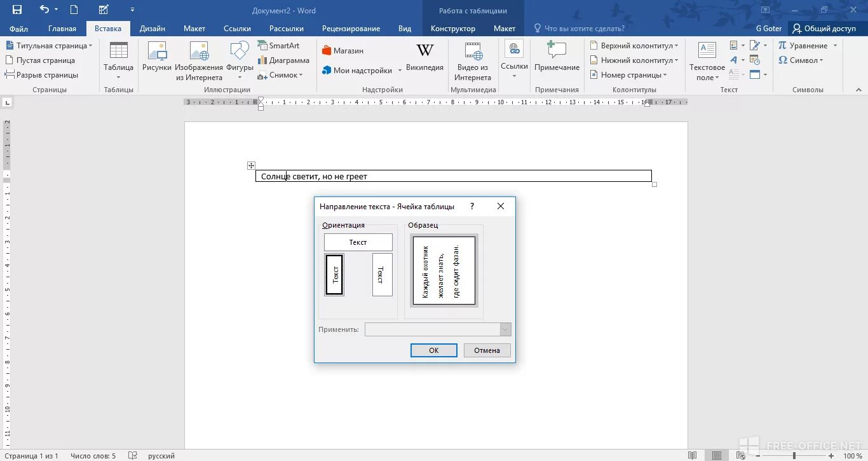Viewport: 868px width, 461px height.
Task: Open dialog help question mark
Action: point(472,207)
